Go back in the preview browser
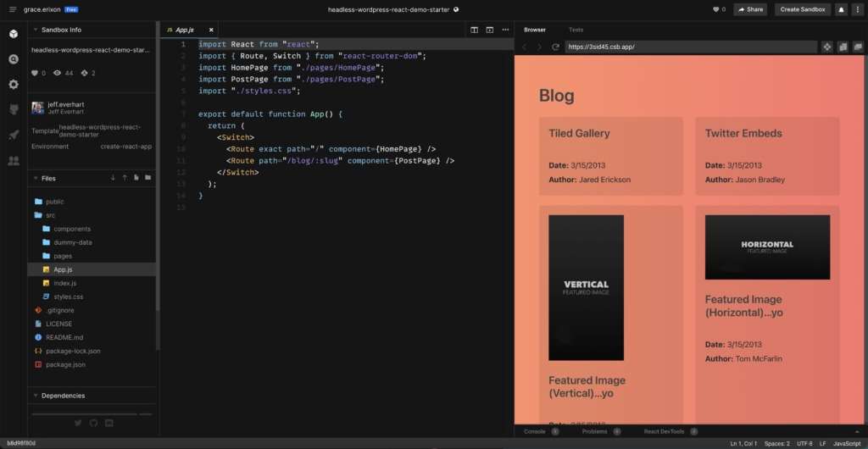 525,47
